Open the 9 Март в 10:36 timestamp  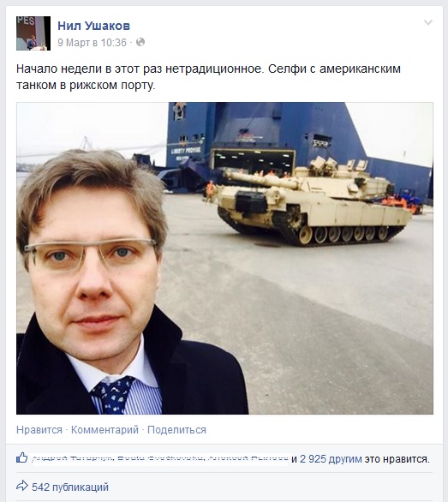(92, 43)
